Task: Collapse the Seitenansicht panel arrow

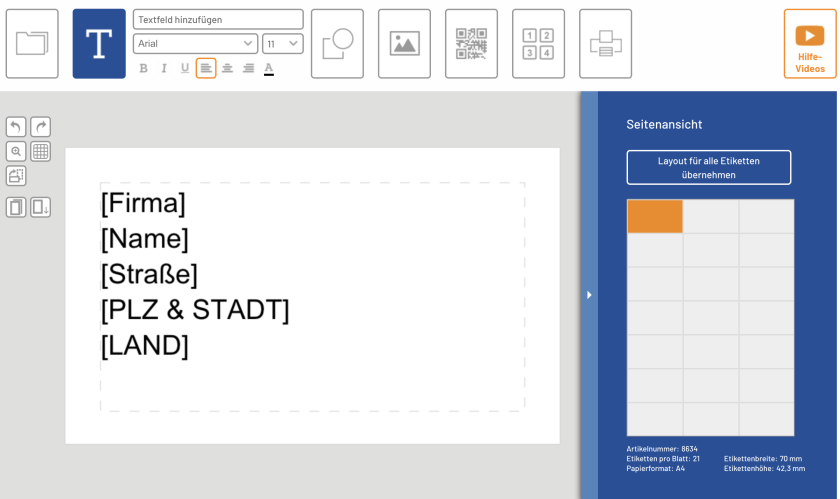Action: click(x=589, y=295)
